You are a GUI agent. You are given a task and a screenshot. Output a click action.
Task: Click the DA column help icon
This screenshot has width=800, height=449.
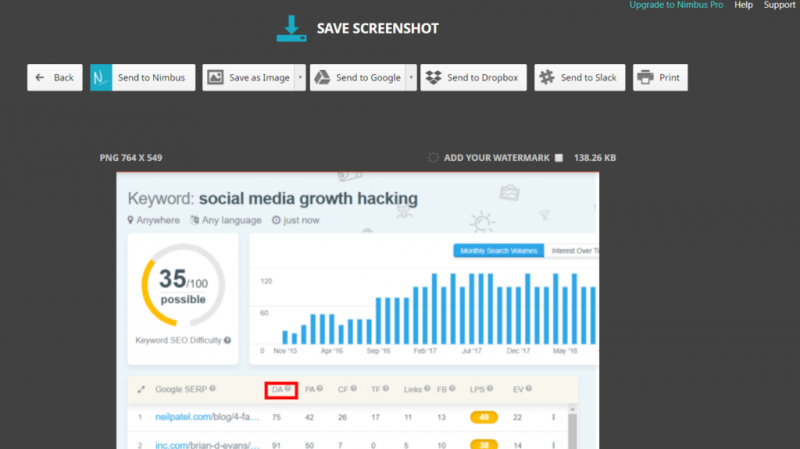coord(288,389)
